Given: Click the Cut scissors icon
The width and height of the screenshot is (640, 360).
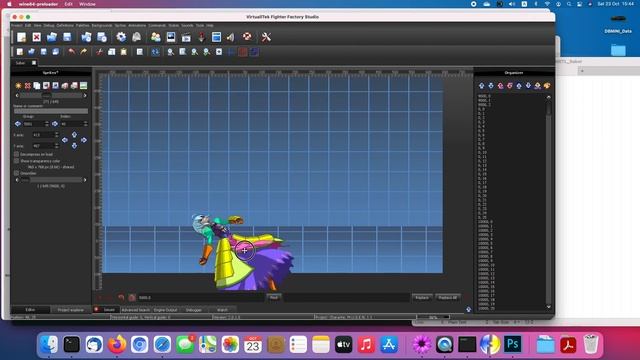Looking at the screenshot, I should coord(99,52).
